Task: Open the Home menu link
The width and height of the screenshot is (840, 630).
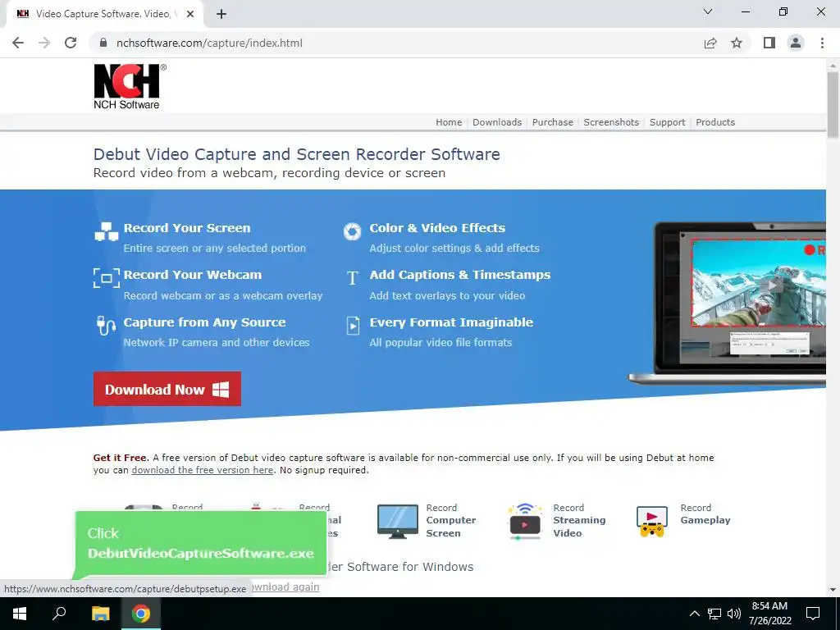Action: [449, 122]
